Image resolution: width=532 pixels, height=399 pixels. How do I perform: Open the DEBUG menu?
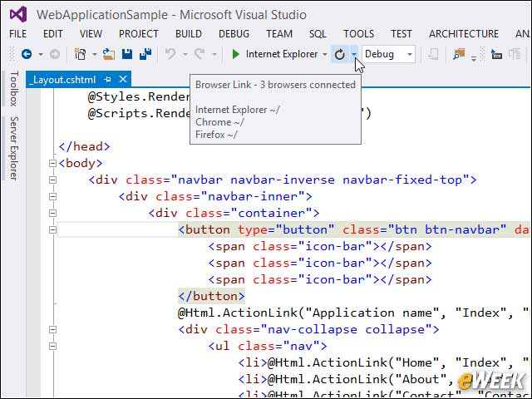pos(234,34)
